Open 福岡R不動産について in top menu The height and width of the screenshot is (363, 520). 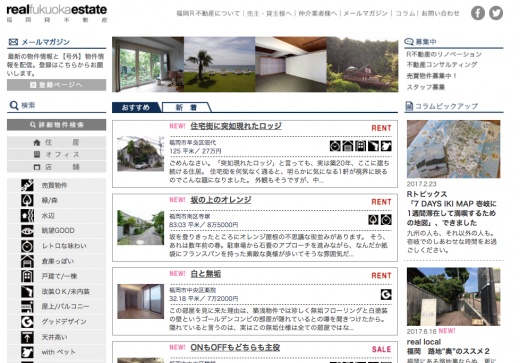208,14
